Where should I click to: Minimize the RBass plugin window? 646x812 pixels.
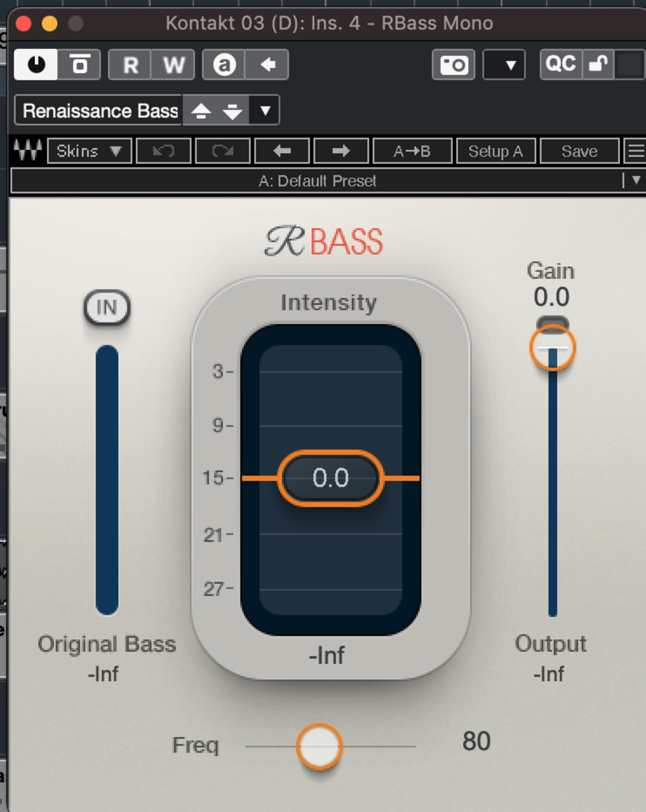50,23
